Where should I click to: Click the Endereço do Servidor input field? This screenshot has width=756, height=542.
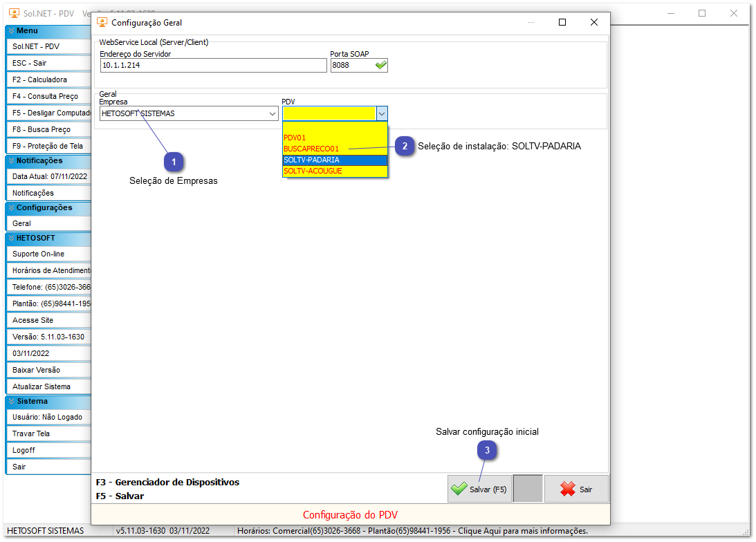213,65
